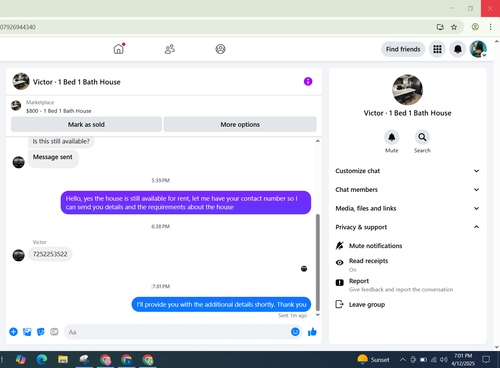Click the Find friends button
500x368 pixels.
(x=403, y=49)
